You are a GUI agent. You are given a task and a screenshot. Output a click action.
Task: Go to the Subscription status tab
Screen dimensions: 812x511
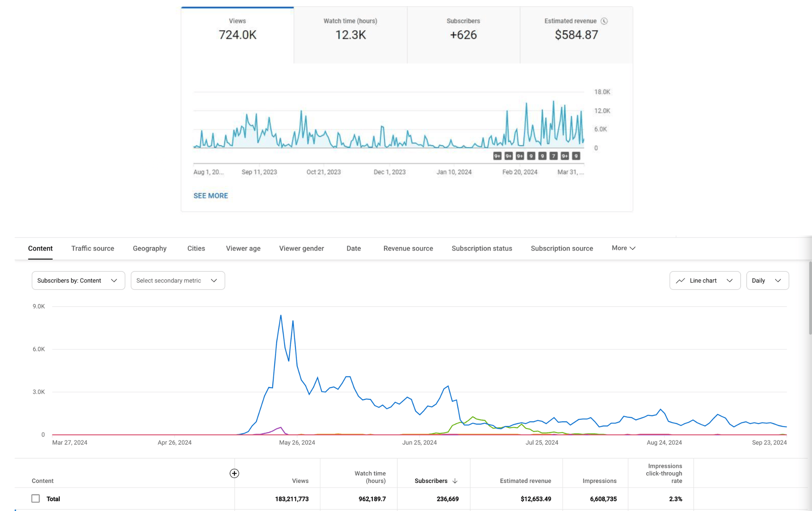[482, 248]
